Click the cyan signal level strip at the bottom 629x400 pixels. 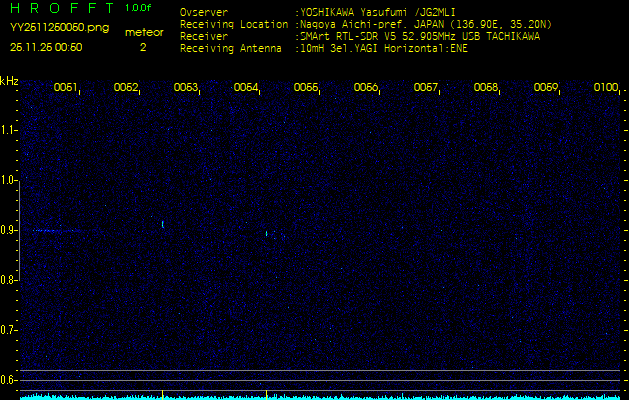pos(320,397)
